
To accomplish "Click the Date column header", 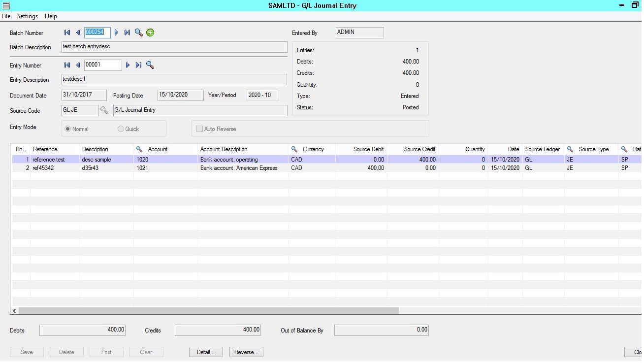I will (x=505, y=149).
